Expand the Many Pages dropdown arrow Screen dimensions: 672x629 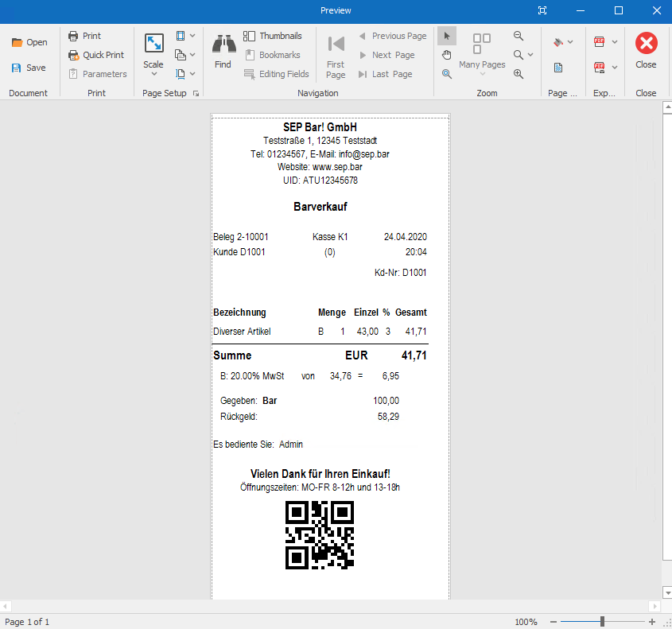point(483,74)
